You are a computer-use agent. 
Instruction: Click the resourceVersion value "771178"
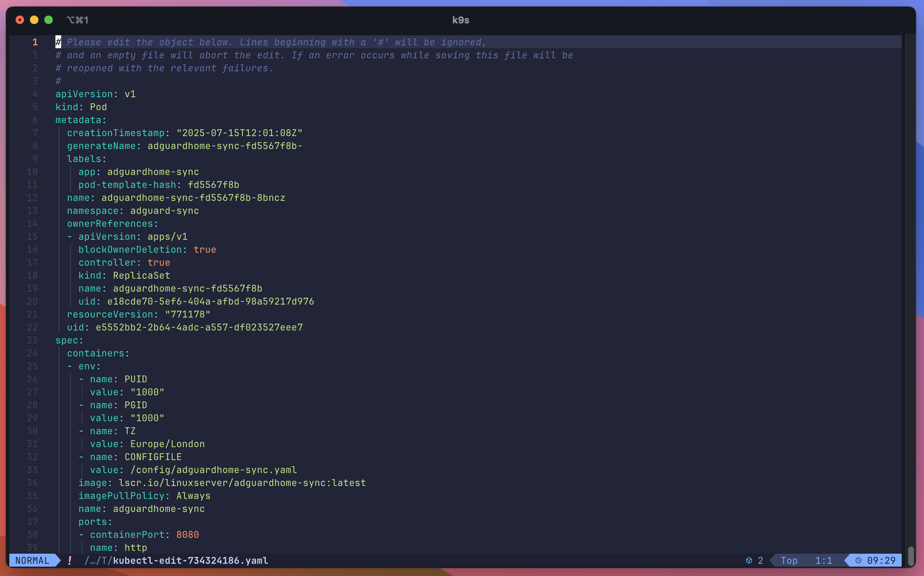[188, 314]
